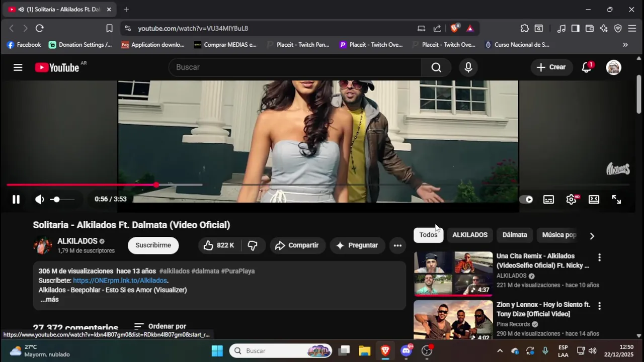Open Discord from the taskbar
This screenshot has height=362, width=644.
coord(407,351)
